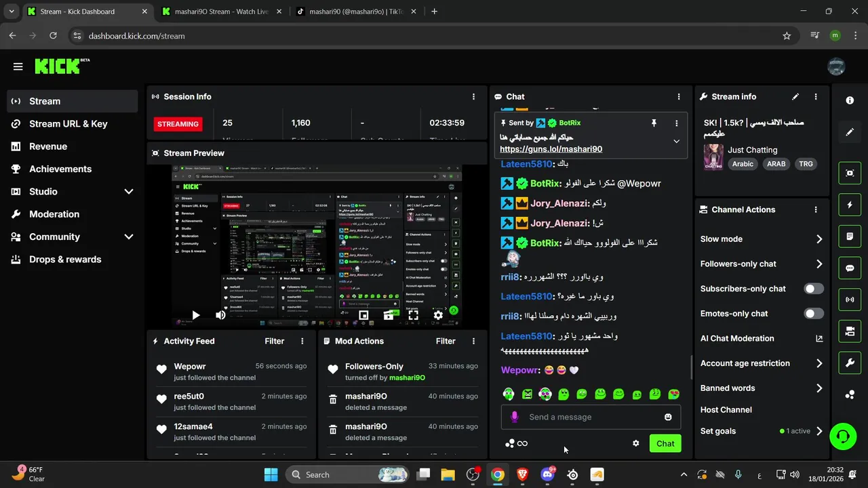The width and height of the screenshot is (868, 488).
Task: Toggle chat bubble panel in right sidebar
Action: tap(850, 268)
